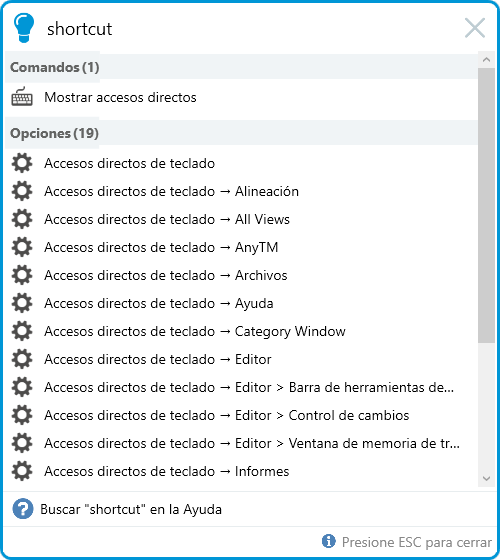Close the search popup with the X

(x=475, y=28)
